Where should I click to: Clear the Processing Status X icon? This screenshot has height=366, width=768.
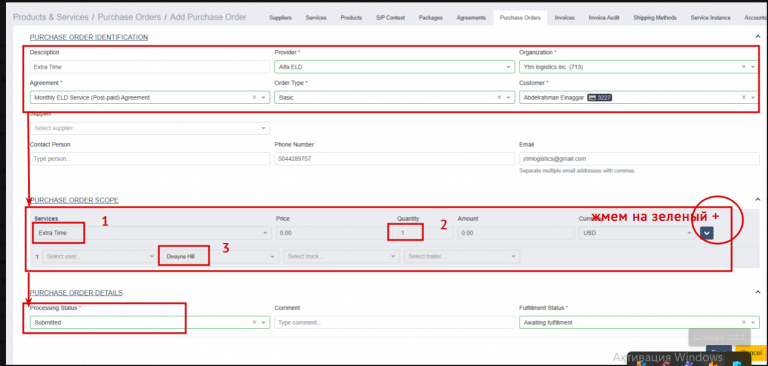click(254, 322)
